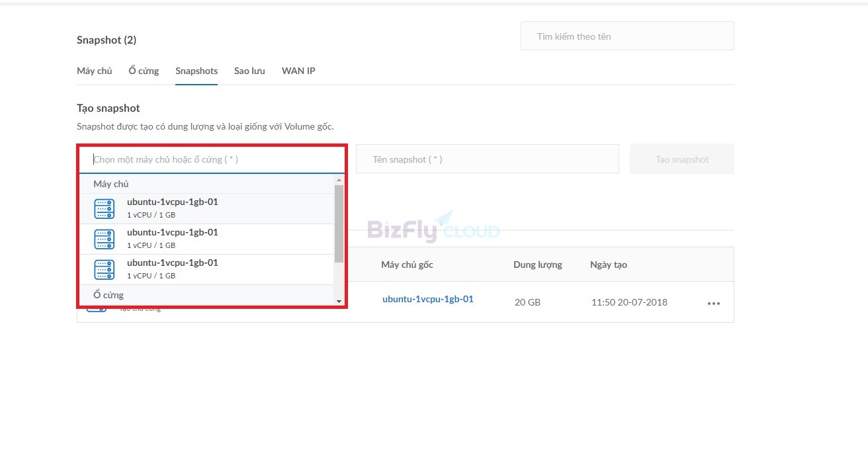This screenshot has width=868, height=453.
Task: Focus the Chọn một máy chủ hoặc ổ cứng field
Action: pyautogui.click(x=212, y=159)
